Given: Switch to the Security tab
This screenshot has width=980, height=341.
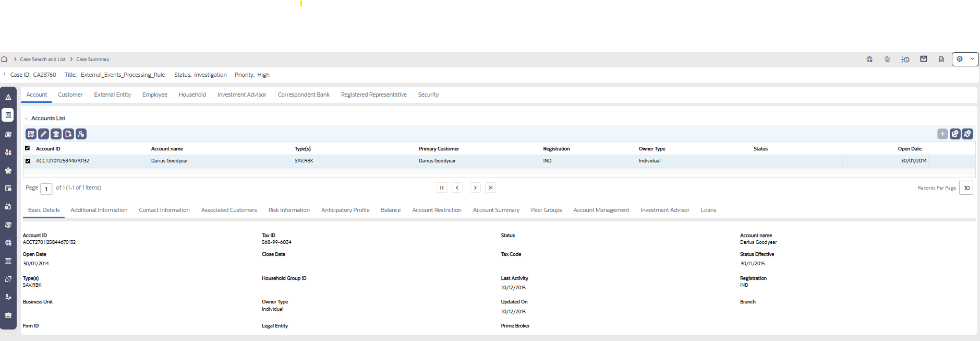Looking at the screenshot, I should click(428, 95).
